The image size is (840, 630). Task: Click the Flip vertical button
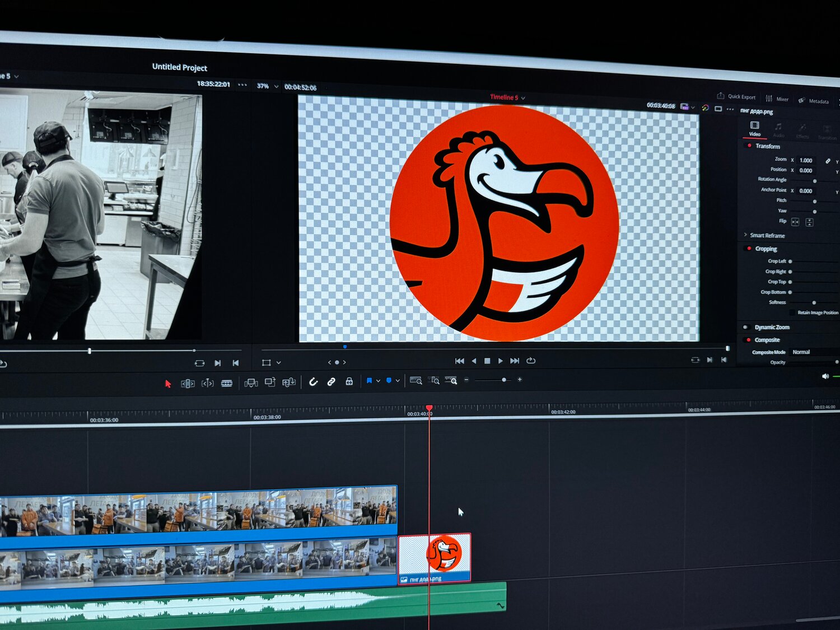click(809, 222)
